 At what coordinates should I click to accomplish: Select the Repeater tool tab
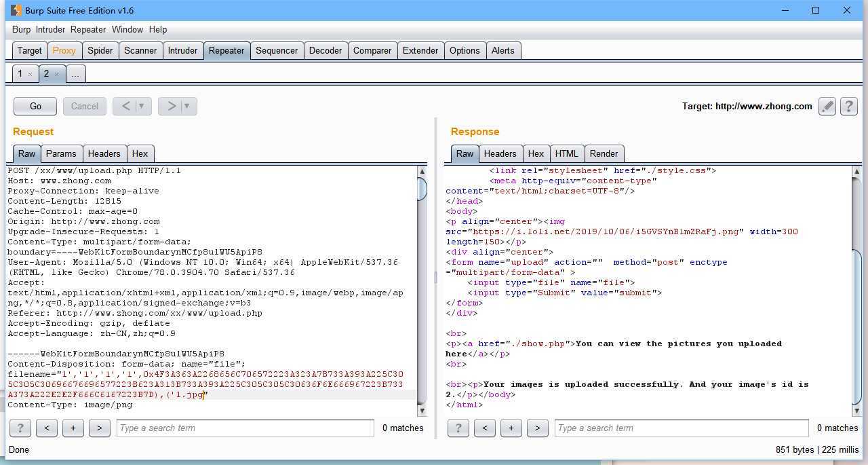(226, 50)
